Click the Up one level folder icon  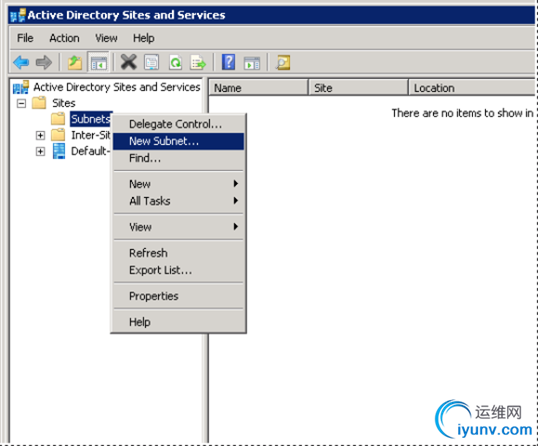point(75,62)
